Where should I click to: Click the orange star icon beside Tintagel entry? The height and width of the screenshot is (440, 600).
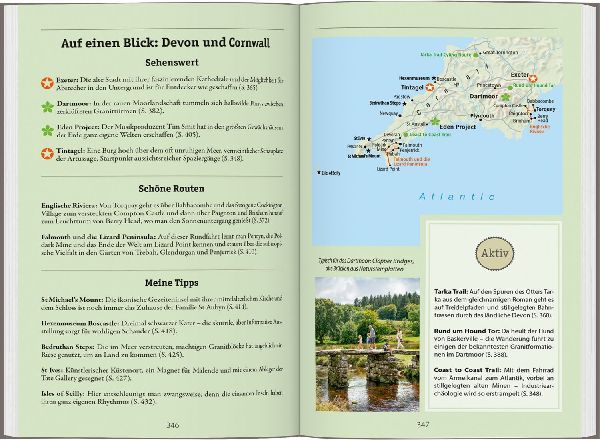tap(47, 154)
